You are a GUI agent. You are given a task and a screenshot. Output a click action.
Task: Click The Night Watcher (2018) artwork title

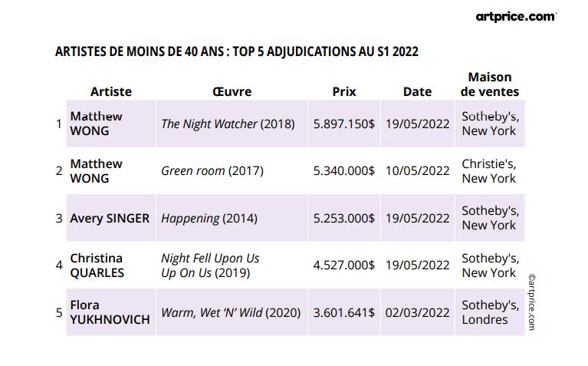pos(228,124)
